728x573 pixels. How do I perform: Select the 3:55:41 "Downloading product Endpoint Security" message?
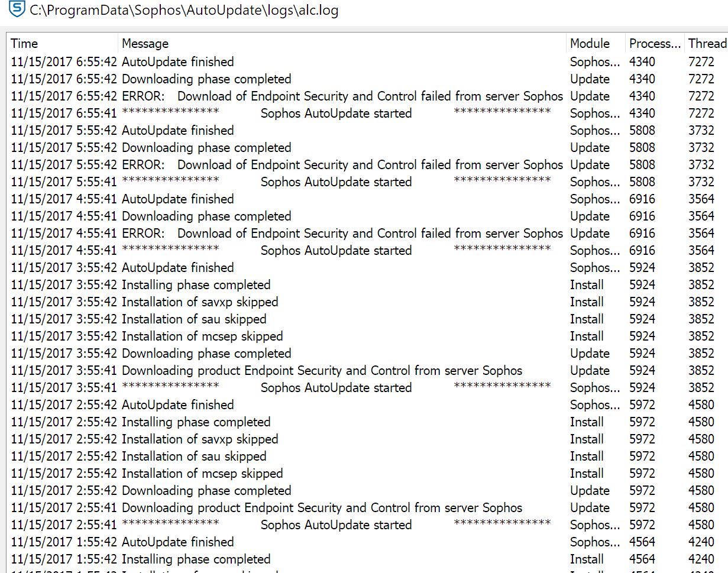[x=322, y=370]
